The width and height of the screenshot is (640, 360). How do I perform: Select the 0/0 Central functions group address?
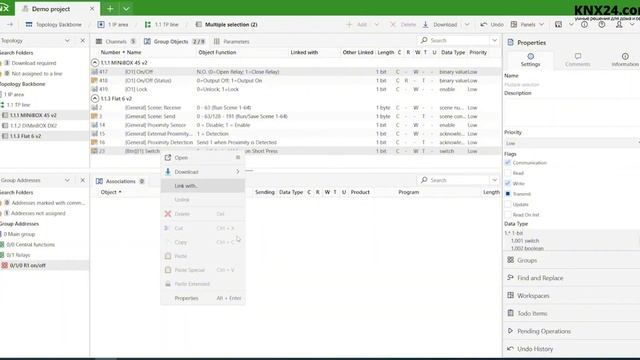(x=30, y=244)
